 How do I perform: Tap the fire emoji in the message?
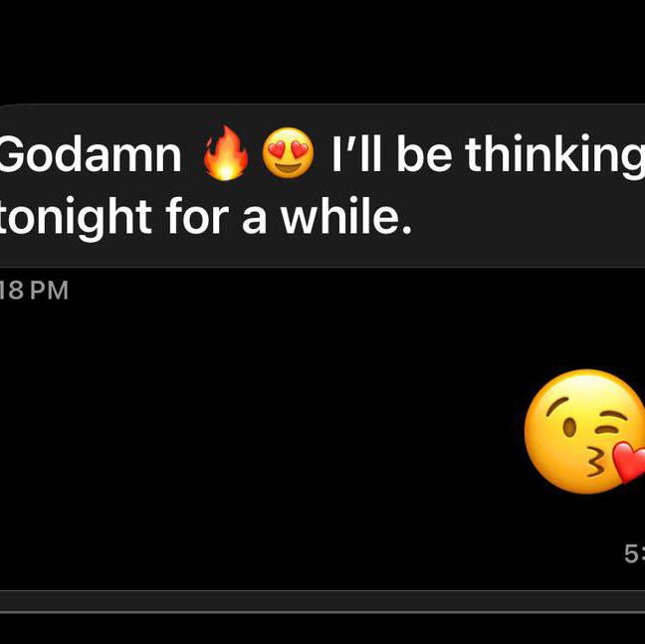pos(226,152)
